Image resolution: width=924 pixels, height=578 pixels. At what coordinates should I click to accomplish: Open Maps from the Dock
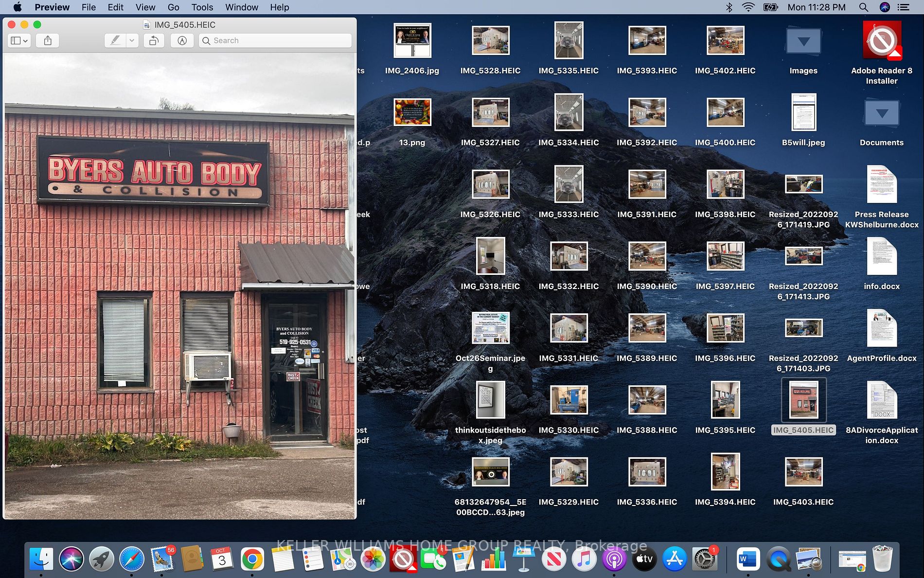[342, 560]
